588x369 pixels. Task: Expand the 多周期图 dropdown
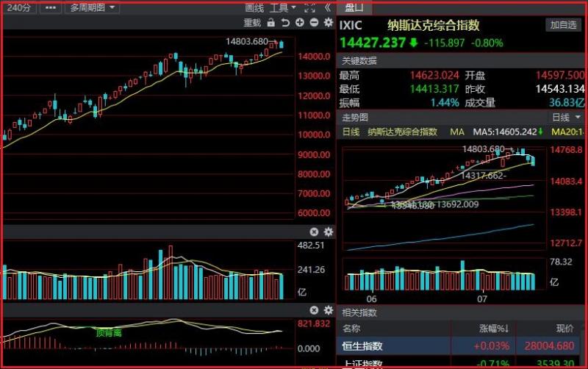click(92, 7)
